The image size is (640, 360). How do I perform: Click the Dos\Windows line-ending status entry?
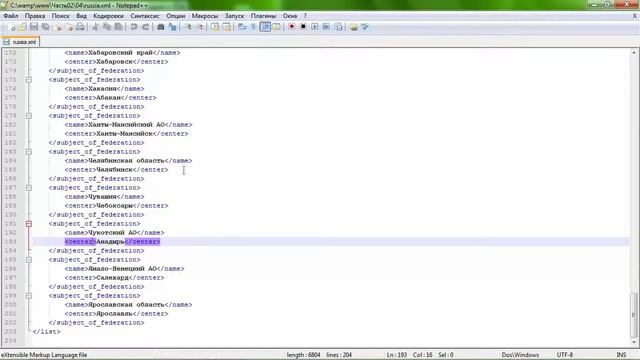click(x=520, y=355)
